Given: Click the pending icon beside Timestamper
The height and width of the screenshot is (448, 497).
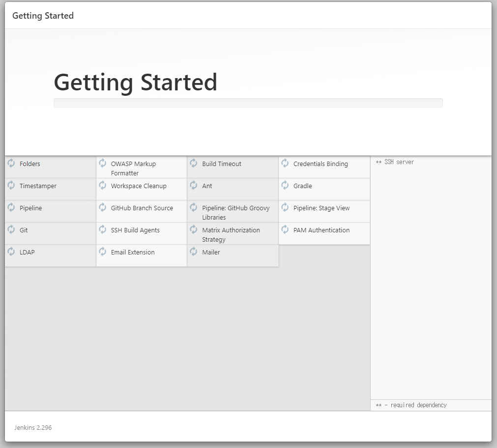Looking at the screenshot, I should (x=11, y=185).
